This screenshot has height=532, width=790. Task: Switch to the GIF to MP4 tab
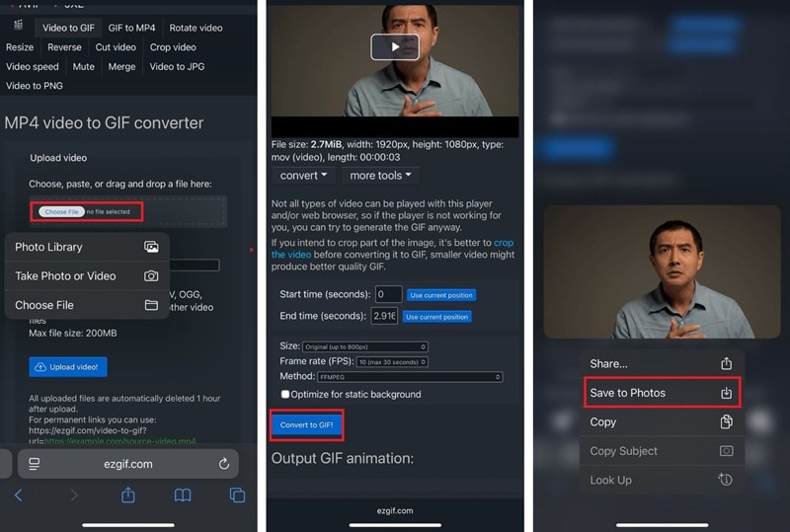pyautogui.click(x=131, y=28)
